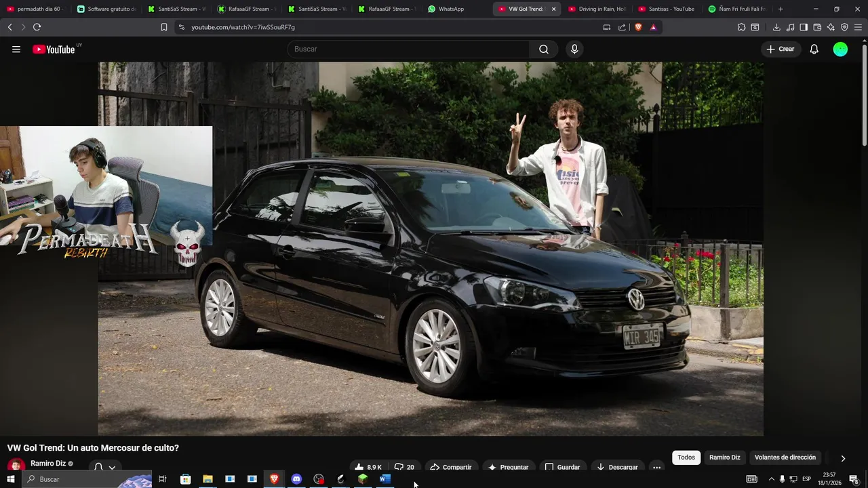Screen dimensions: 868x488
Task: Open the browser extensions puzzle icon
Action: 741,27
